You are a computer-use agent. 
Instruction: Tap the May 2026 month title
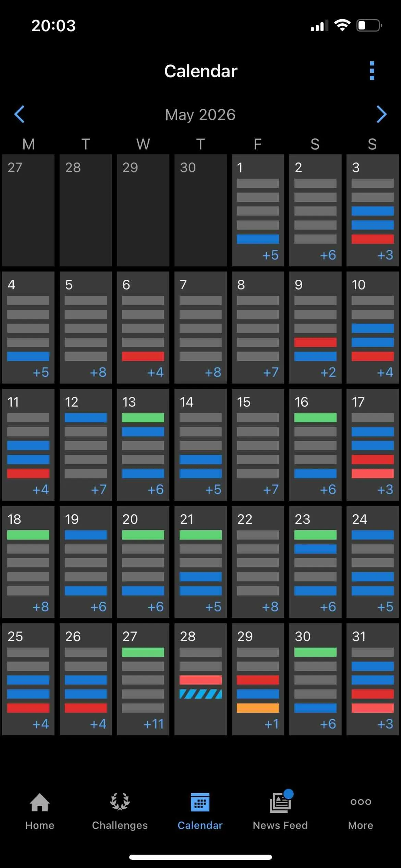click(x=200, y=115)
